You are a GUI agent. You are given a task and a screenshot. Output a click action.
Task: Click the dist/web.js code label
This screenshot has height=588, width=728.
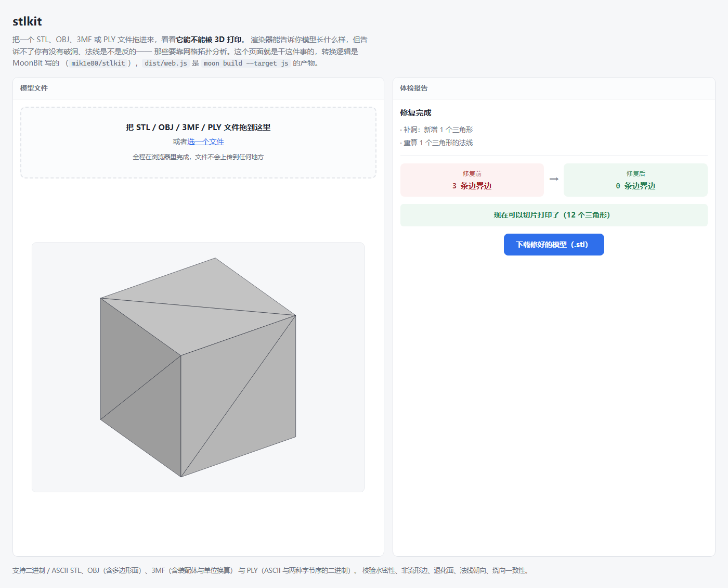pyautogui.click(x=166, y=63)
